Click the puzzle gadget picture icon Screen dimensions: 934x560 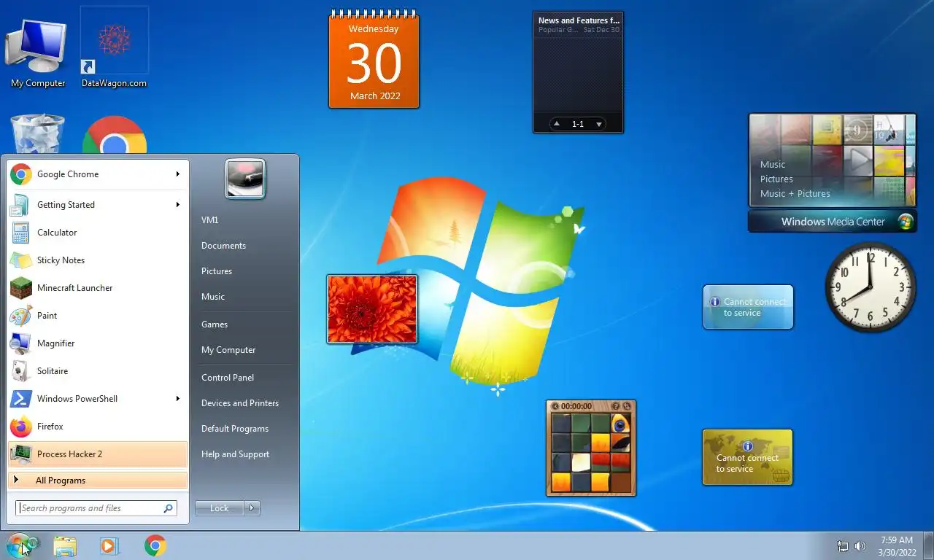[616, 406]
